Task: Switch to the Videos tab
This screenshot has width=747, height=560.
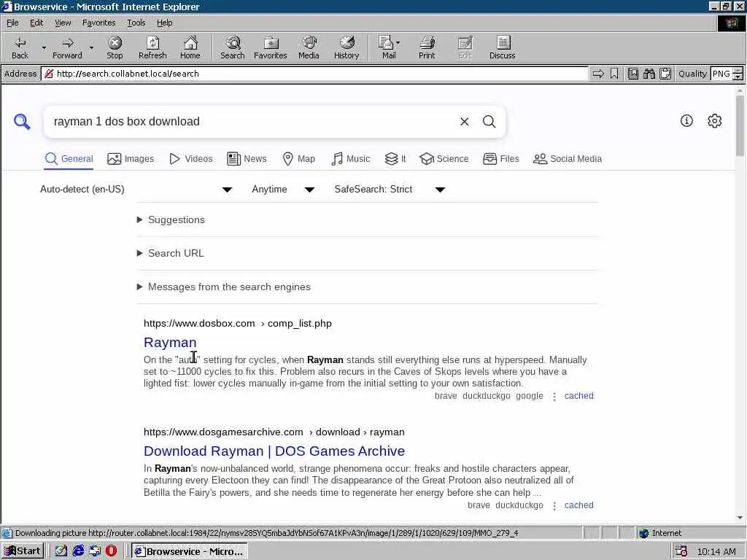Action: click(191, 159)
